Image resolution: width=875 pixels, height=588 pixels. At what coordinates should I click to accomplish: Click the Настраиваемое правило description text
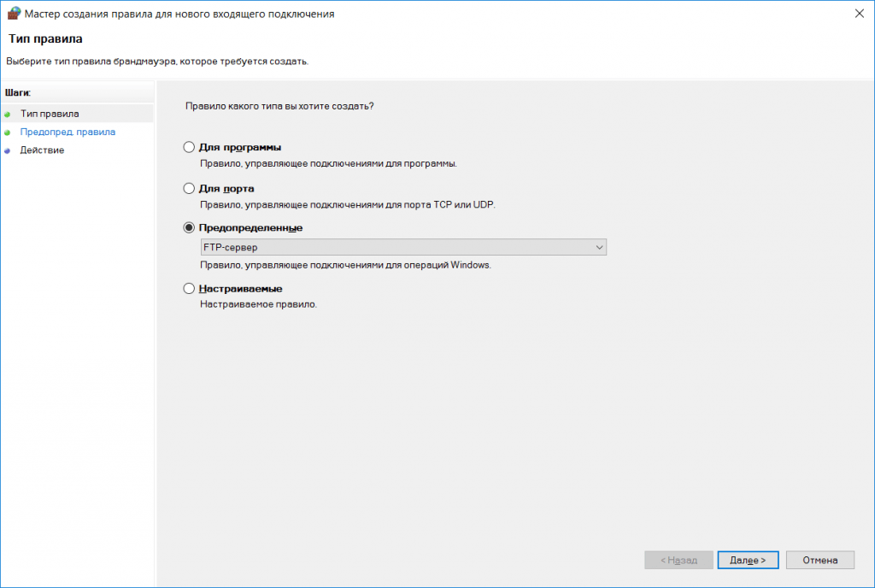coord(258,304)
